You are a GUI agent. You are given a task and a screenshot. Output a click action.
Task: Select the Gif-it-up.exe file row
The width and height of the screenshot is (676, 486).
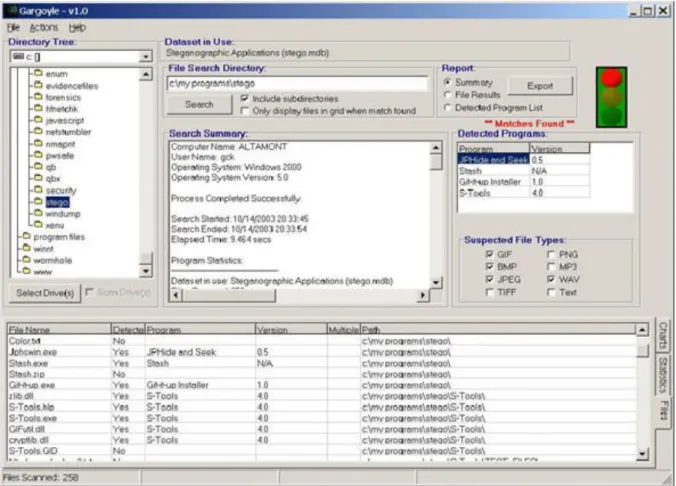[x=322, y=385]
